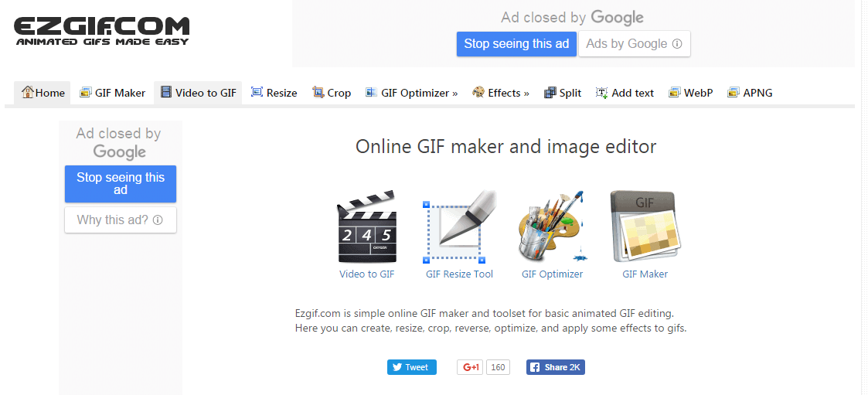Click the APNG nav icon

(734, 93)
